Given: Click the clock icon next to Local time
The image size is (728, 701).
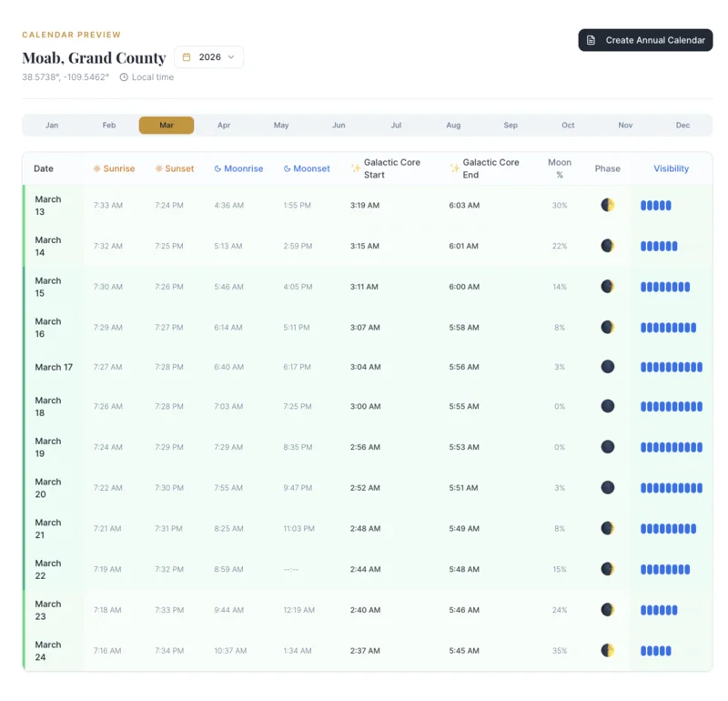Looking at the screenshot, I should pos(124,77).
